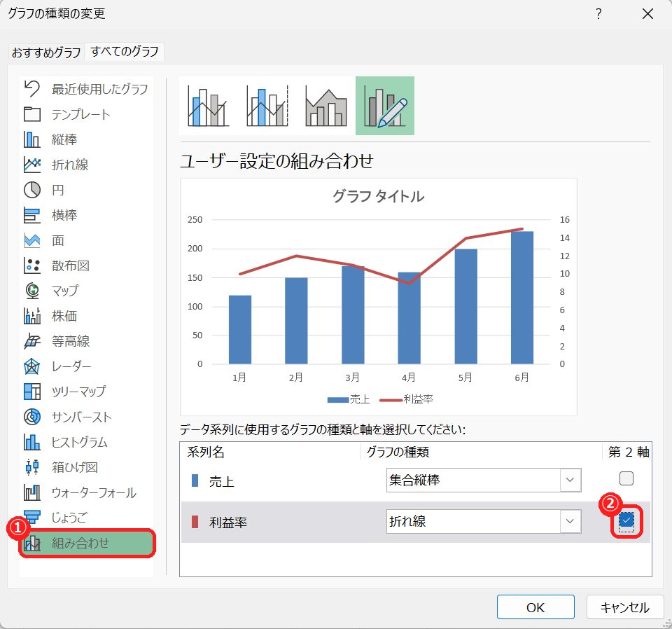Viewport: 672px width, 629px height.
Task: Select the custom combination pencil icon
Action: 385,106
